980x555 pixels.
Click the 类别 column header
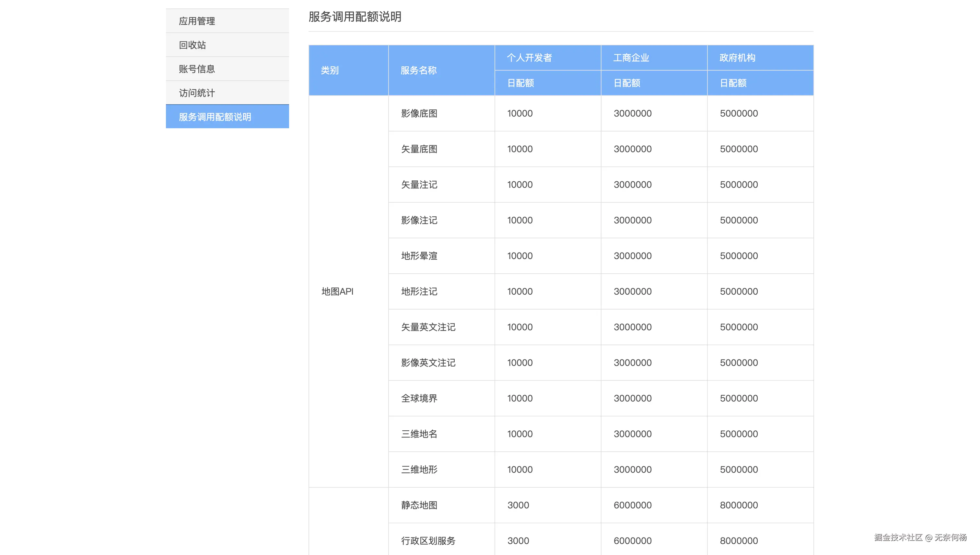click(330, 71)
